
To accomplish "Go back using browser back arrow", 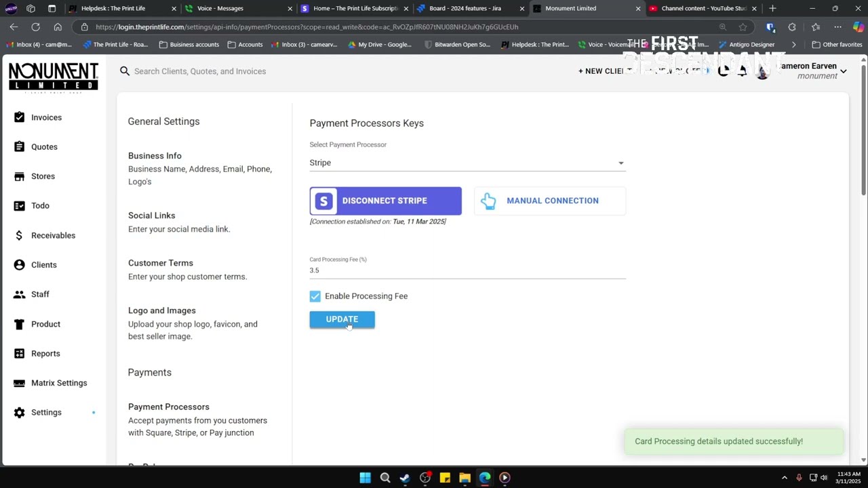I will click(14, 26).
